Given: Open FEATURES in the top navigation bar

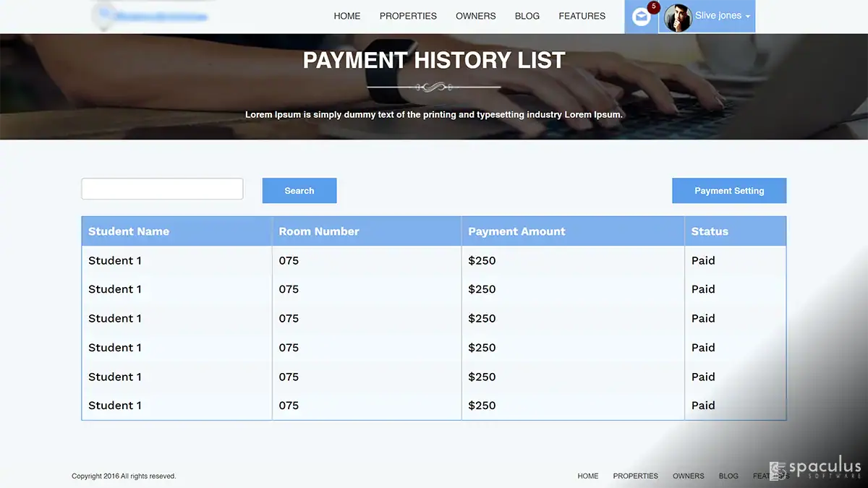Looking at the screenshot, I should pyautogui.click(x=582, y=16).
